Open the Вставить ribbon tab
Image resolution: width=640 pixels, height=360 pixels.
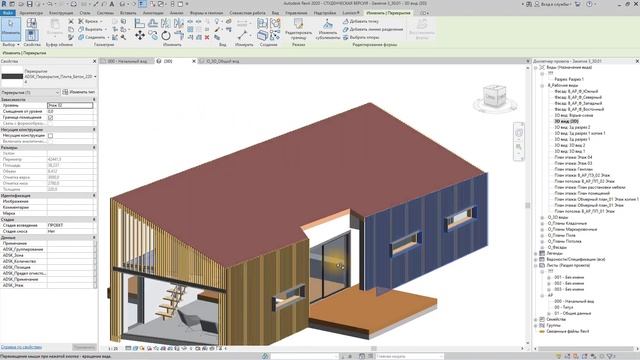pos(128,13)
